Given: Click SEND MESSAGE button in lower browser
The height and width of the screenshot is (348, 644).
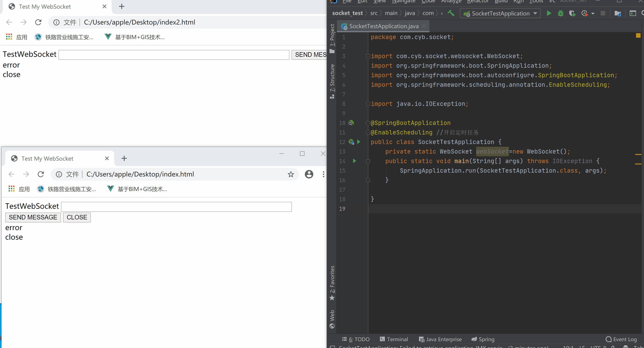Looking at the screenshot, I should 32,217.
